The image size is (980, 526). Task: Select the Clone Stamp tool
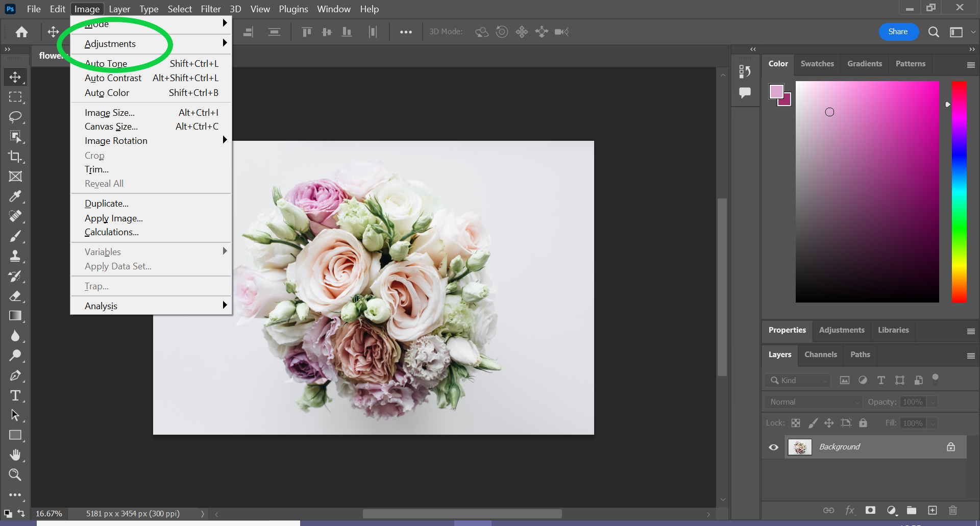point(15,256)
